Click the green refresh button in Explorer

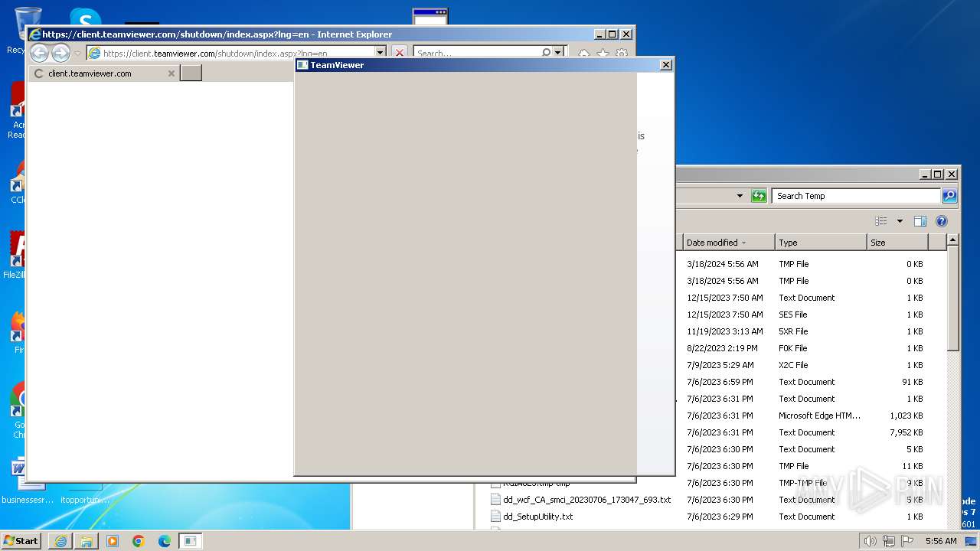coord(759,196)
